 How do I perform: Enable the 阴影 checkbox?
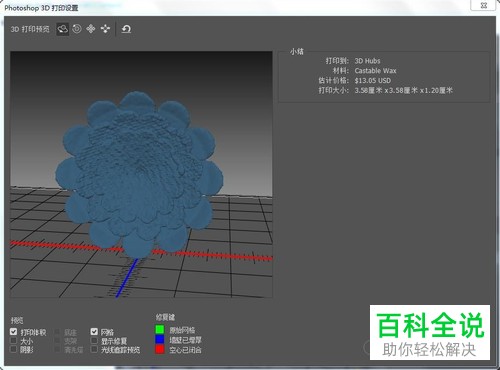point(13,349)
